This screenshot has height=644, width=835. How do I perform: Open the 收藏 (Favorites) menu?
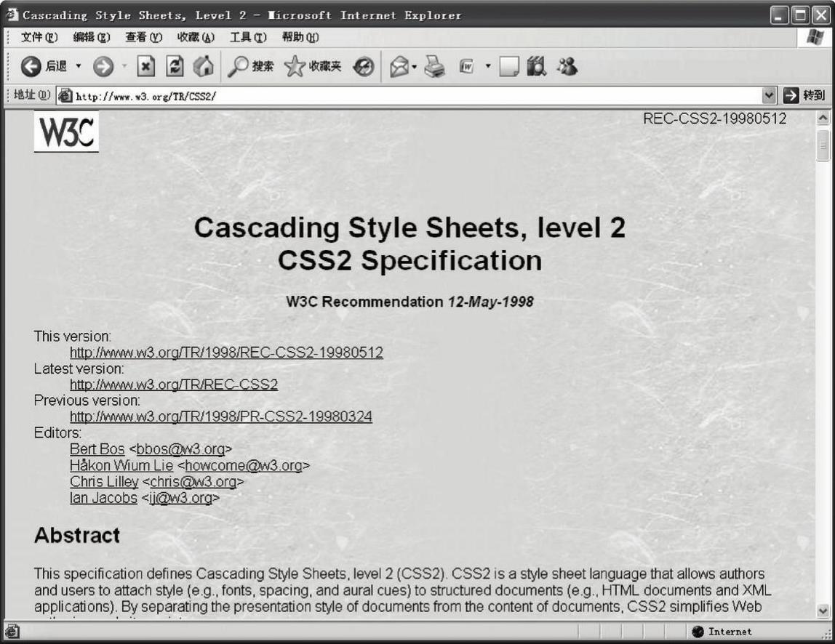coord(196,37)
